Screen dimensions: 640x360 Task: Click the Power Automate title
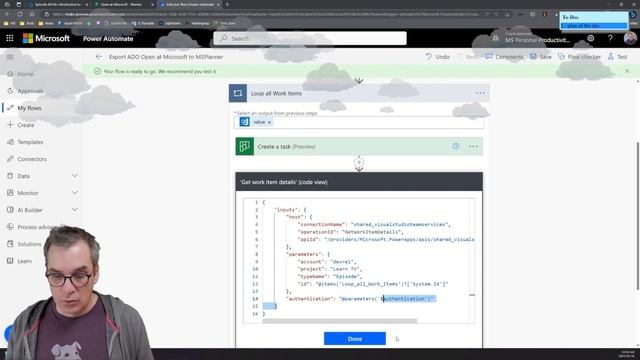tap(108, 39)
